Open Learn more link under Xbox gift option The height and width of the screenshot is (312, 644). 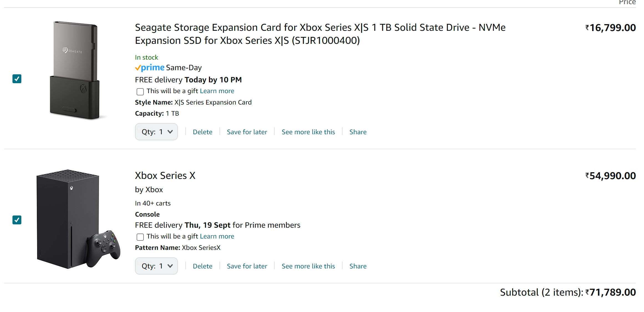point(217,236)
